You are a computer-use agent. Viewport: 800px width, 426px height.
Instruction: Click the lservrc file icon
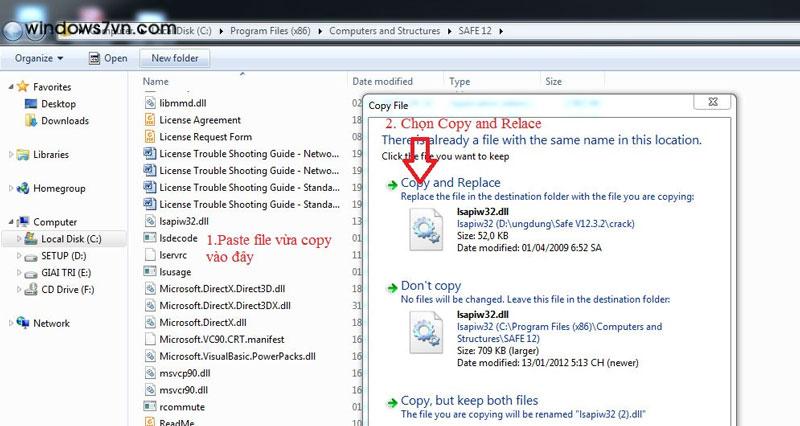tap(149, 255)
